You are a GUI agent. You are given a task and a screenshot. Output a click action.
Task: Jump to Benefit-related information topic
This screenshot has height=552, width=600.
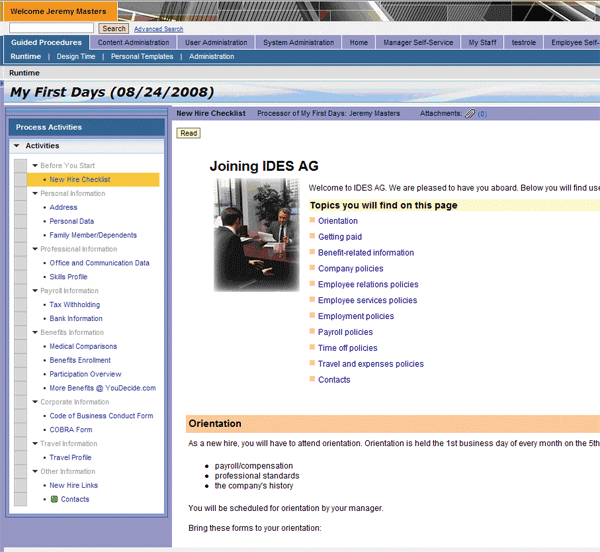[x=366, y=253]
